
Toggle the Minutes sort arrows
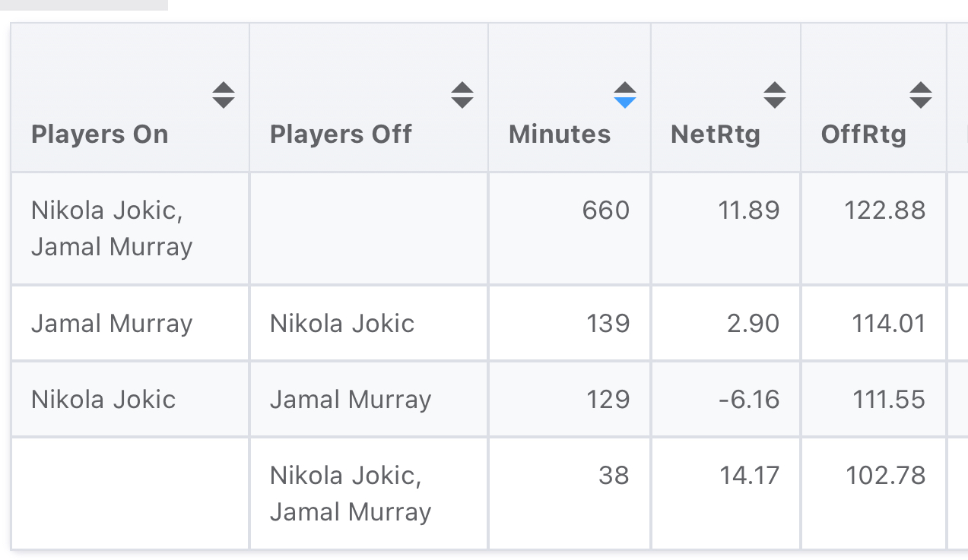624,95
